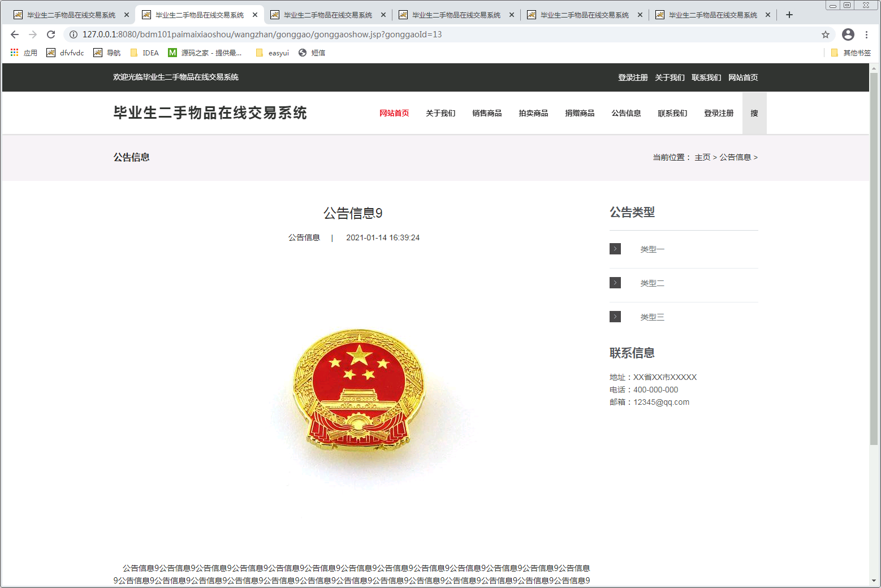Open the dfvfvdc bookmark
881x588 pixels.
tap(65, 53)
